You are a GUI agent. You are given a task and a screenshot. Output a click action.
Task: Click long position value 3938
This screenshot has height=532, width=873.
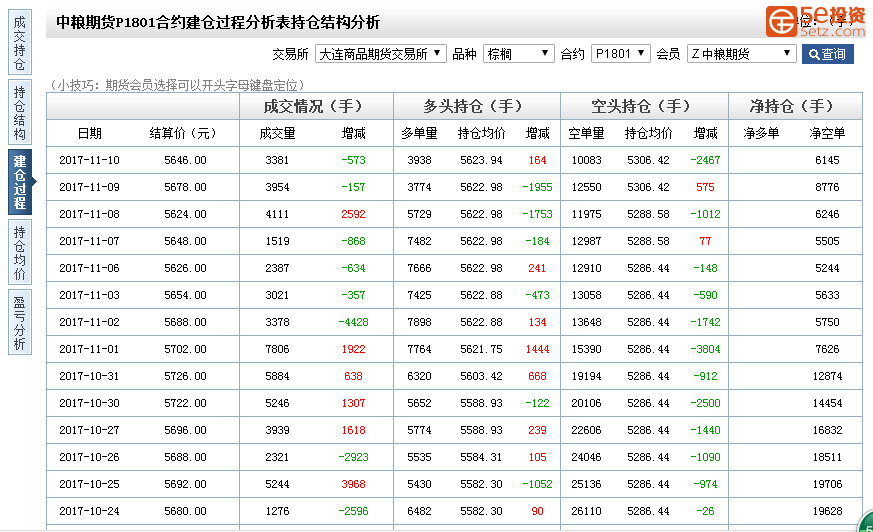(x=419, y=160)
